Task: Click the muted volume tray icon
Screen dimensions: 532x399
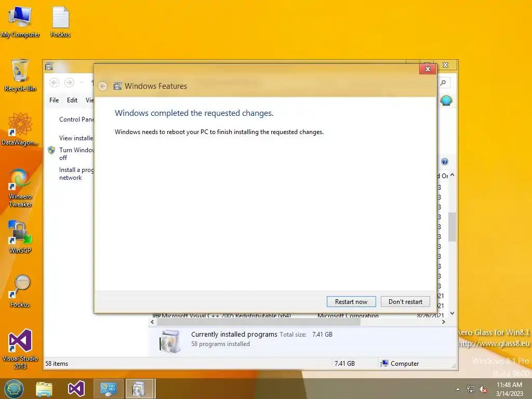Action: [483, 389]
